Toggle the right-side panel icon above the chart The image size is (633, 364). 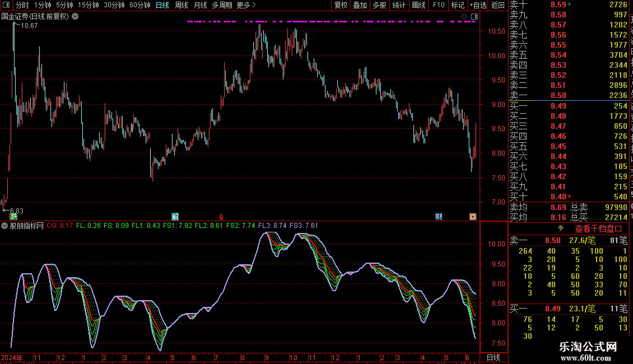point(474,17)
